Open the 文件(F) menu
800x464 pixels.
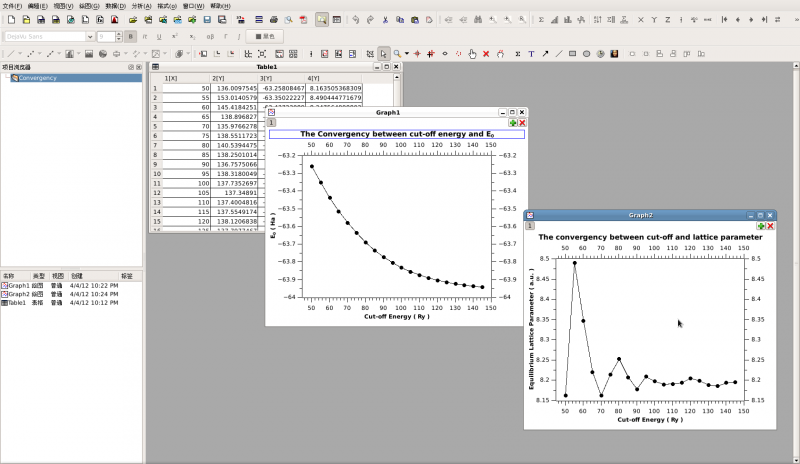click(12, 6)
